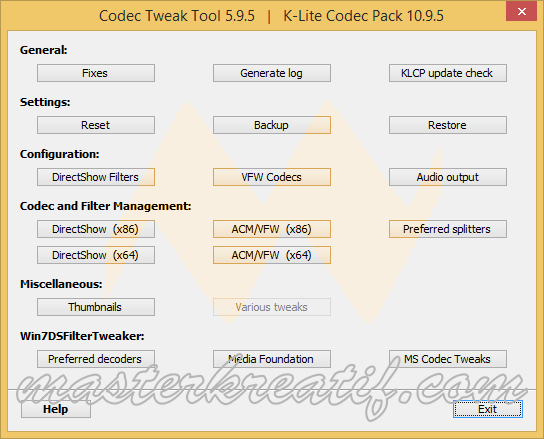Close the window with the red X
Screen dimensions: 544x439
click(x=521, y=11)
